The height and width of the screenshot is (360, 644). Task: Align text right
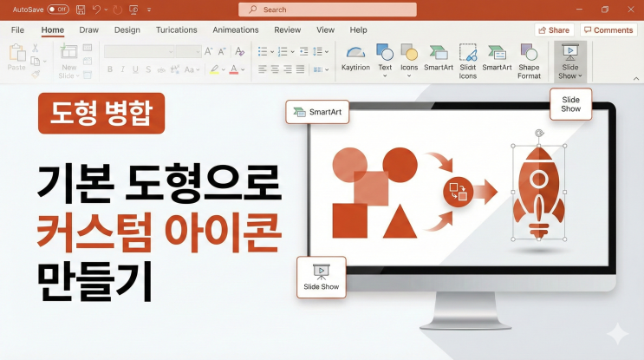click(288, 69)
